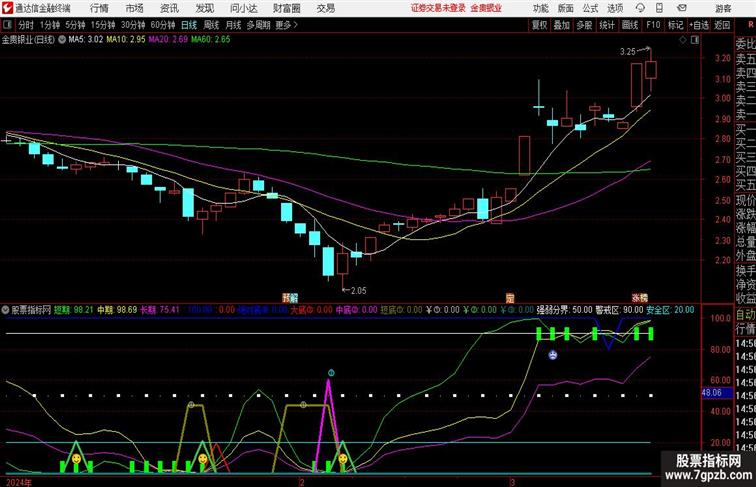This screenshot has width=756, height=487.
Task: Toggle the 复权 adjustment button
Action: point(539,25)
